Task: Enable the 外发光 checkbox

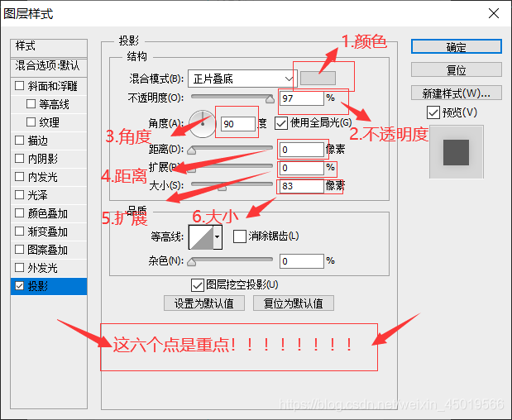Action: click(x=20, y=268)
